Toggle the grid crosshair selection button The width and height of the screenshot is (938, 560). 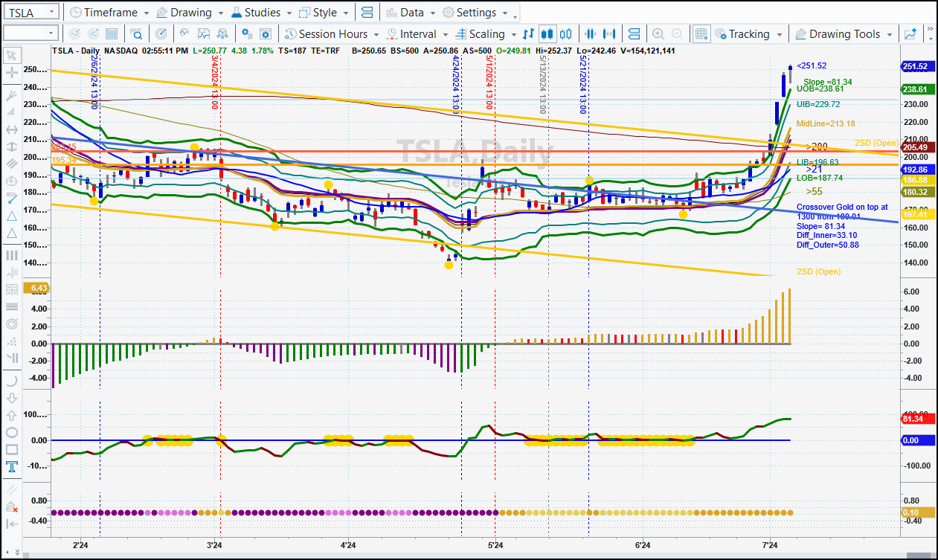click(701, 33)
